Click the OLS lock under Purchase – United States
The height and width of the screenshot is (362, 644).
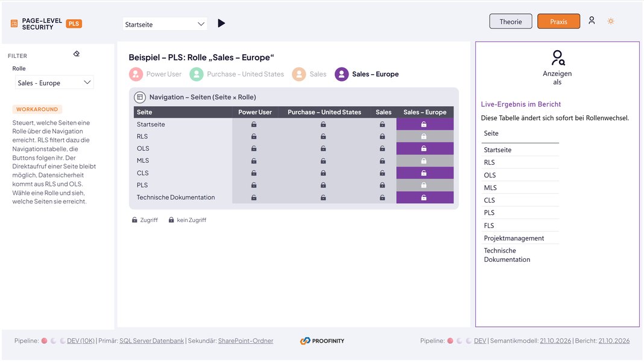tap(323, 148)
